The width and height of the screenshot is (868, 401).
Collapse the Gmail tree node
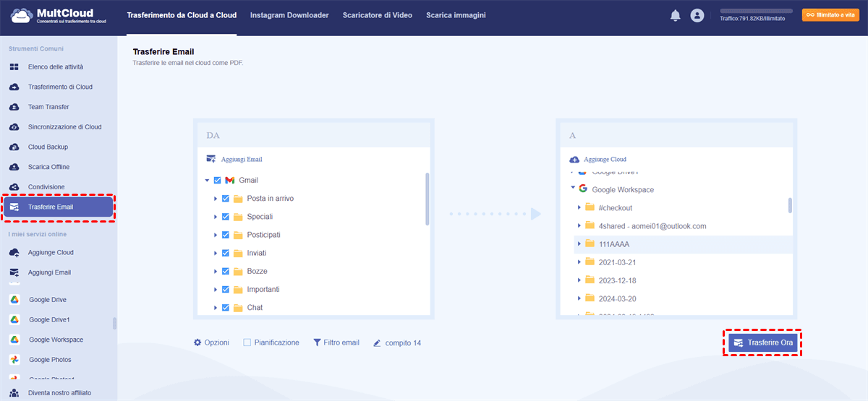[208, 180]
